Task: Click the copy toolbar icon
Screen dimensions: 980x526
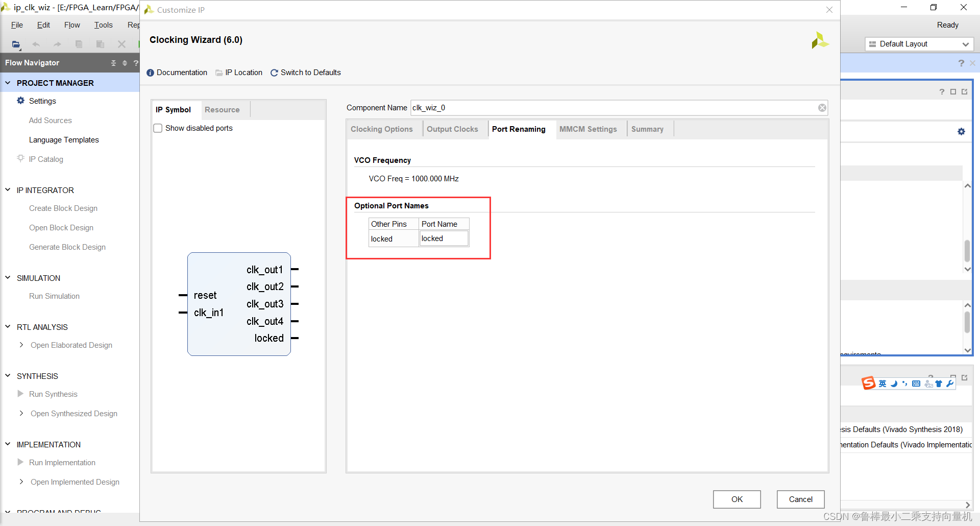Action: click(79, 44)
